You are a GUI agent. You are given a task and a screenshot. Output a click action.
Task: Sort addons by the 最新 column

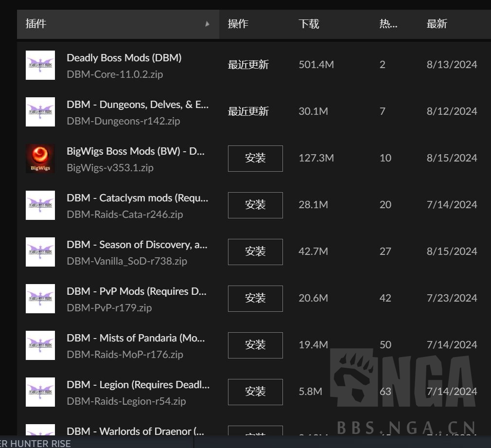pos(436,24)
